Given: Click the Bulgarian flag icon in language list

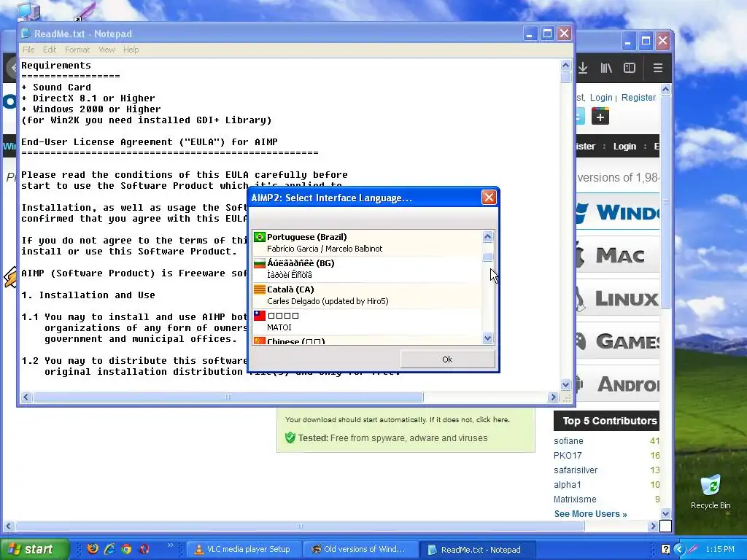Looking at the screenshot, I should pos(260,262).
